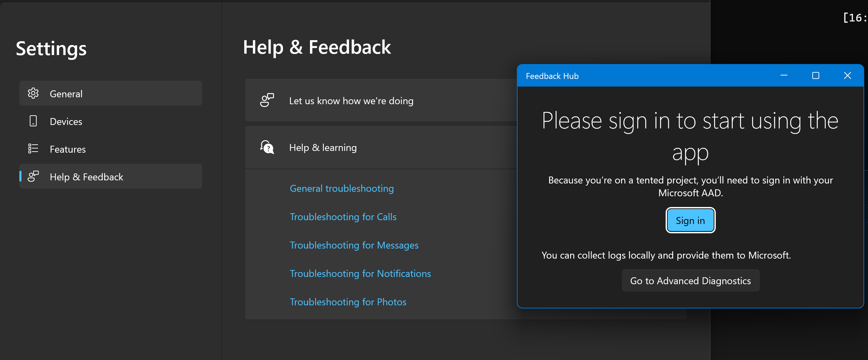868x360 pixels.
Task: Click the Devices phone icon in sidebar
Action: (33, 121)
